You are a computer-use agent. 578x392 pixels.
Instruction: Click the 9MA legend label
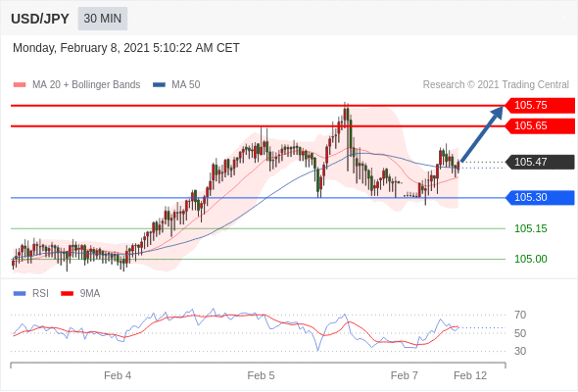(x=90, y=294)
